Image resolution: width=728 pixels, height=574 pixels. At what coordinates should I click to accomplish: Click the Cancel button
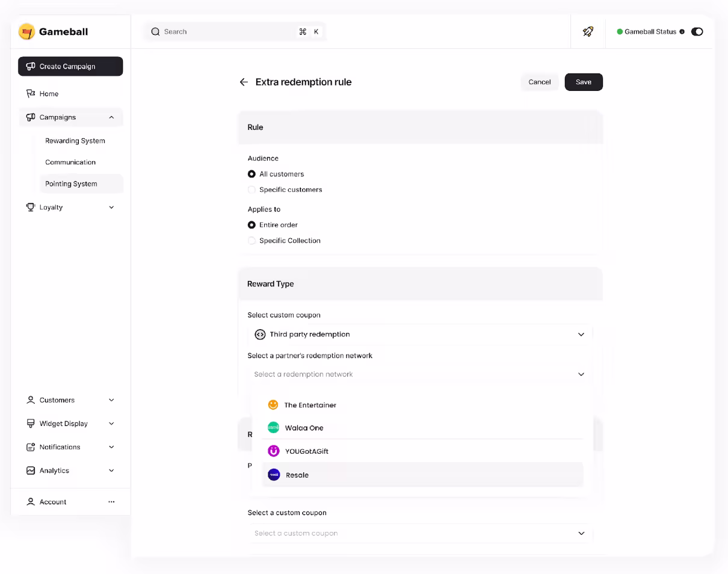pyautogui.click(x=540, y=82)
